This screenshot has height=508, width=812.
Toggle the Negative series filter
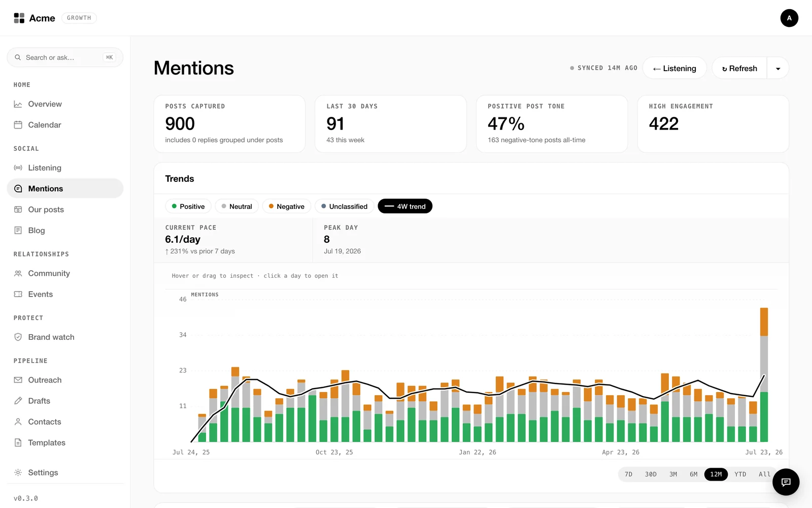click(x=287, y=206)
